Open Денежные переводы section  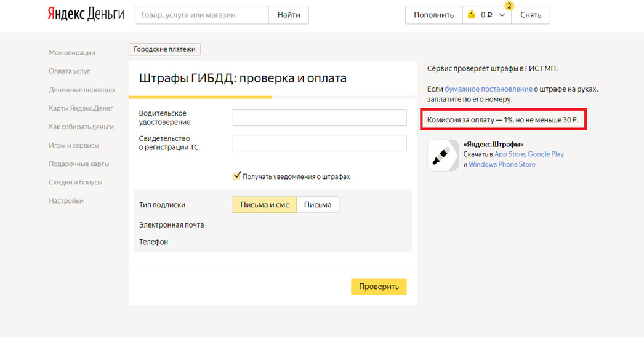pyautogui.click(x=82, y=90)
